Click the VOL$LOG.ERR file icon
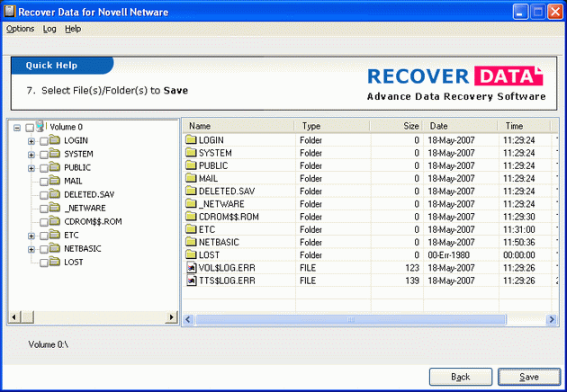The height and width of the screenshot is (392, 567). (x=191, y=268)
